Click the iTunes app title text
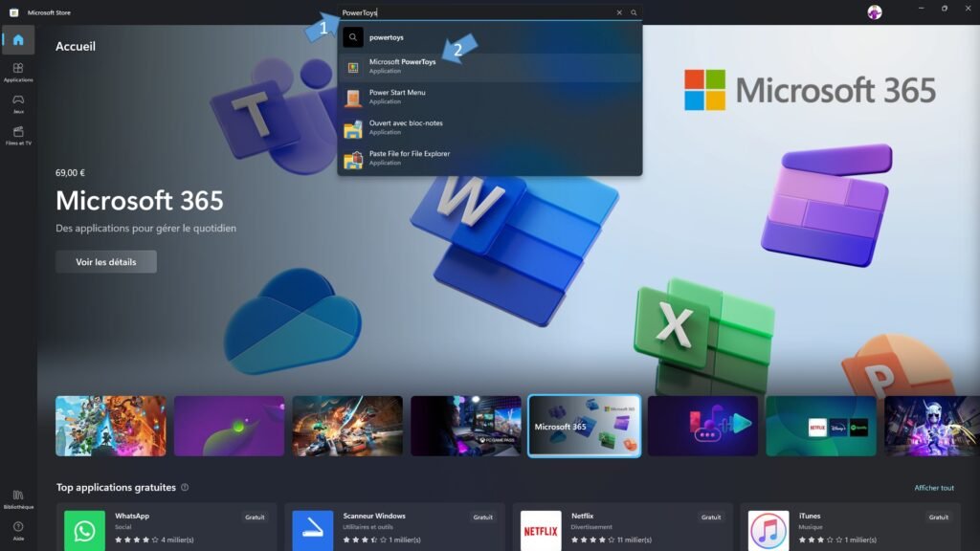Viewport: 980px width, 551px height. [x=810, y=516]
